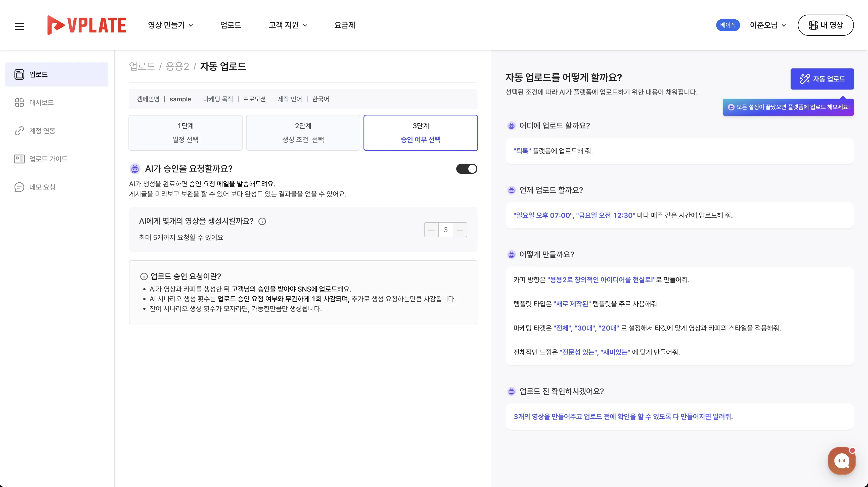868x487 pixels.
Task: Increase video count with plus button
Action: click(x=460, y=230)
